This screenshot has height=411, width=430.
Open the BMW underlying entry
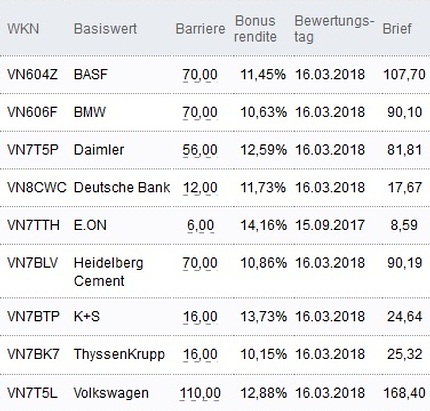(x=90, y=112)
